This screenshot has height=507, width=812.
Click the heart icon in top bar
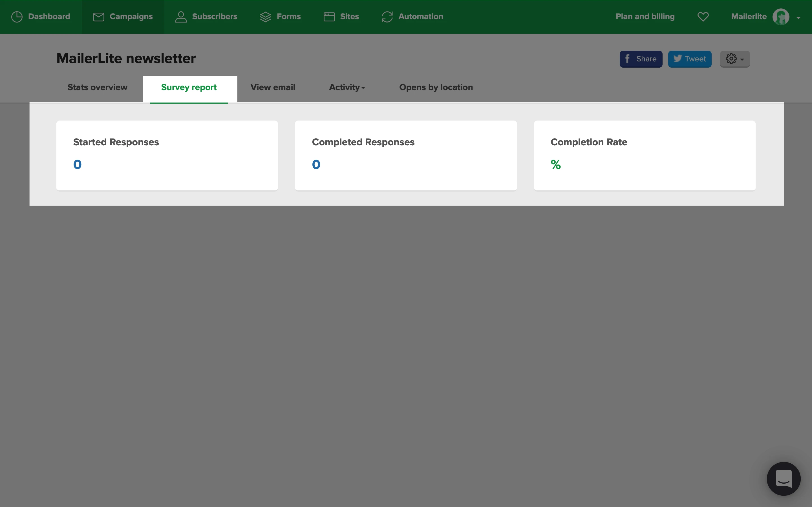(x=703, y=17)
